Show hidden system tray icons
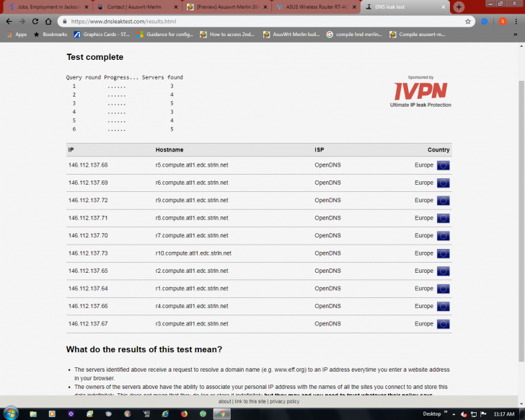 point(454,414)
